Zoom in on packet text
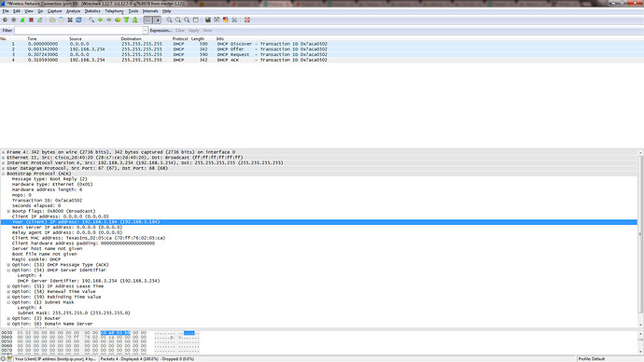The height and width of the screenshot is (362, 644). 169,20
